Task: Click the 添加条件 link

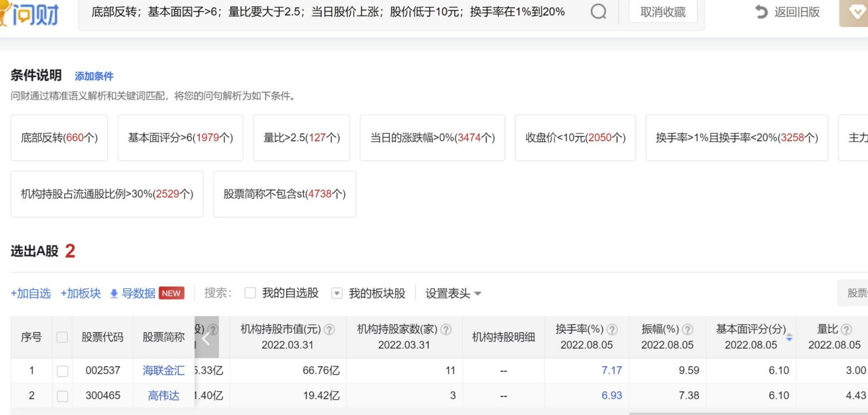Action: [94, 76]
